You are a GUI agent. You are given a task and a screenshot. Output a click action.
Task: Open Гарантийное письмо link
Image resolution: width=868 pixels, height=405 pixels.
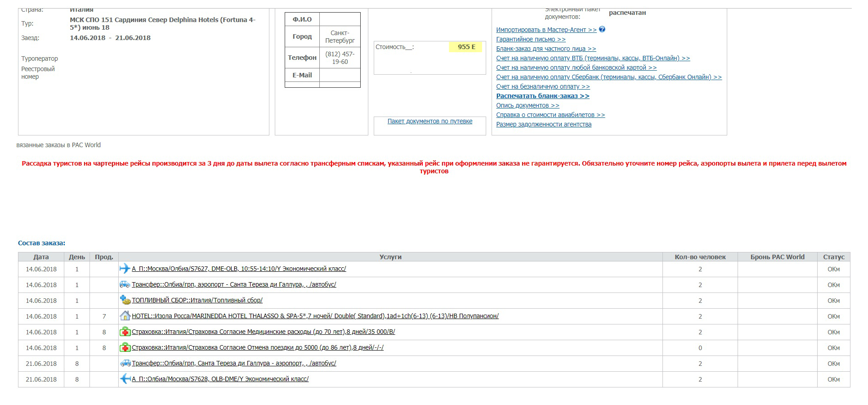[x=531, y=39]
